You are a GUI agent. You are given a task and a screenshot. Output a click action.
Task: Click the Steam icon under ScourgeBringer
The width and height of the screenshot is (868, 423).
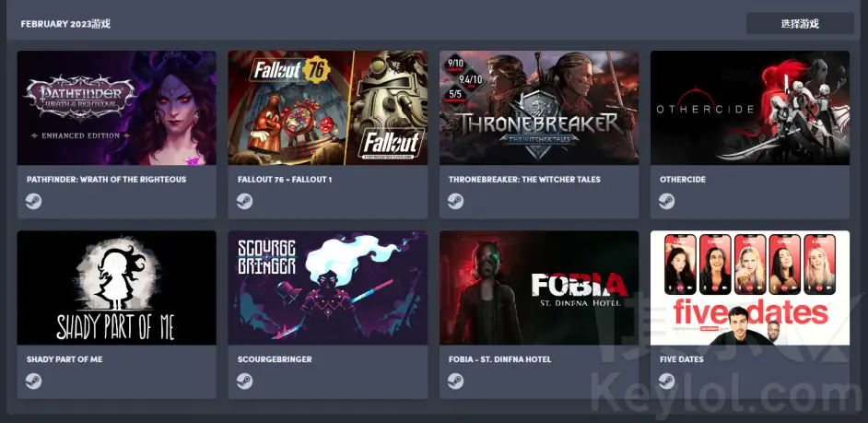(245, 381)
